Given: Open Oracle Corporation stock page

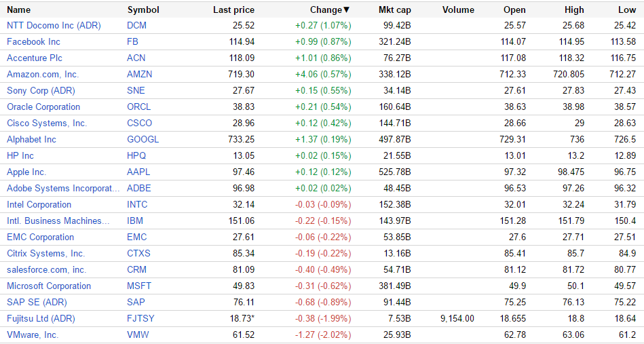Looking at the screenshot, I should coord(43,107).
